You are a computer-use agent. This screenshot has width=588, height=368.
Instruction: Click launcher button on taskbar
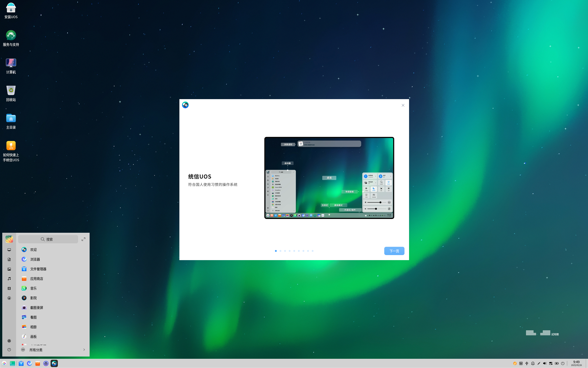4,363
